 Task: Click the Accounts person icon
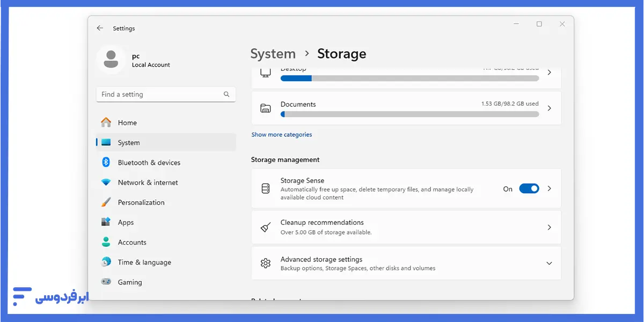click(x=106, y=242)
